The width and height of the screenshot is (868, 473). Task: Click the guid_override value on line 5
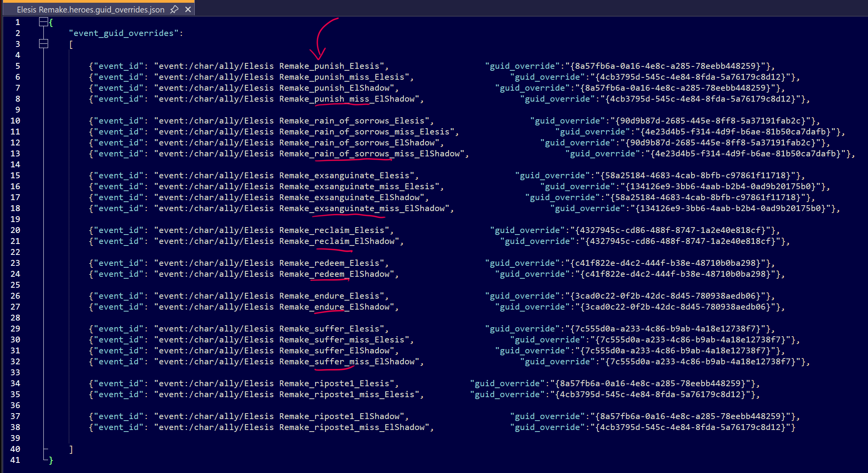pyautogui.click(x=665, y=66)
